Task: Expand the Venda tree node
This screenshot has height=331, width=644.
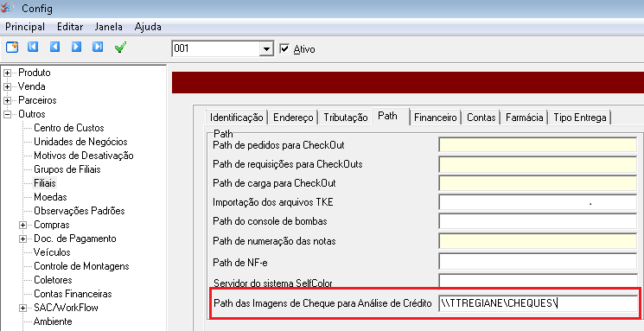Action: [7, 87]
